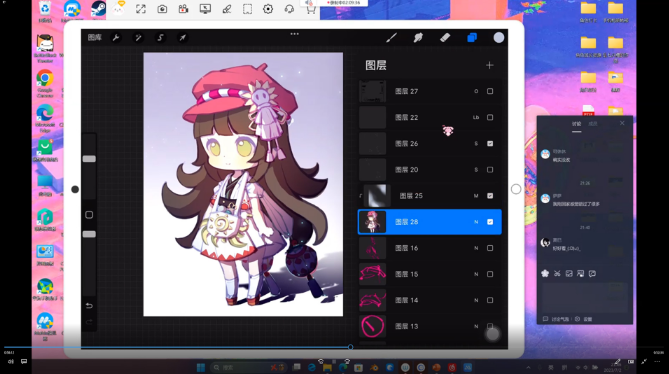The image size is (669, 374).
Task: Select the Brush tool in Procreate
Action: pyautogui.click(x=391, y=38)
